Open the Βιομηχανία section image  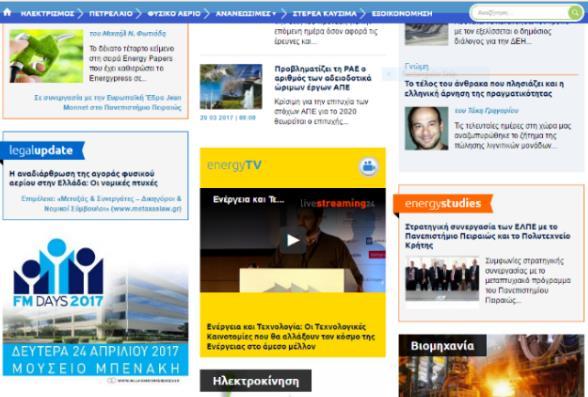click(491, 366)
